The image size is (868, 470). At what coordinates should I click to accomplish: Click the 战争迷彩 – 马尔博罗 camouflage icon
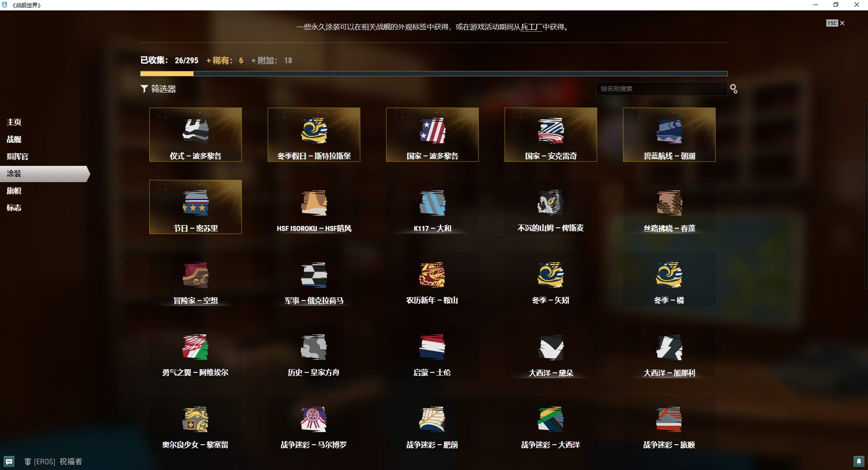[x=314, y=420]
